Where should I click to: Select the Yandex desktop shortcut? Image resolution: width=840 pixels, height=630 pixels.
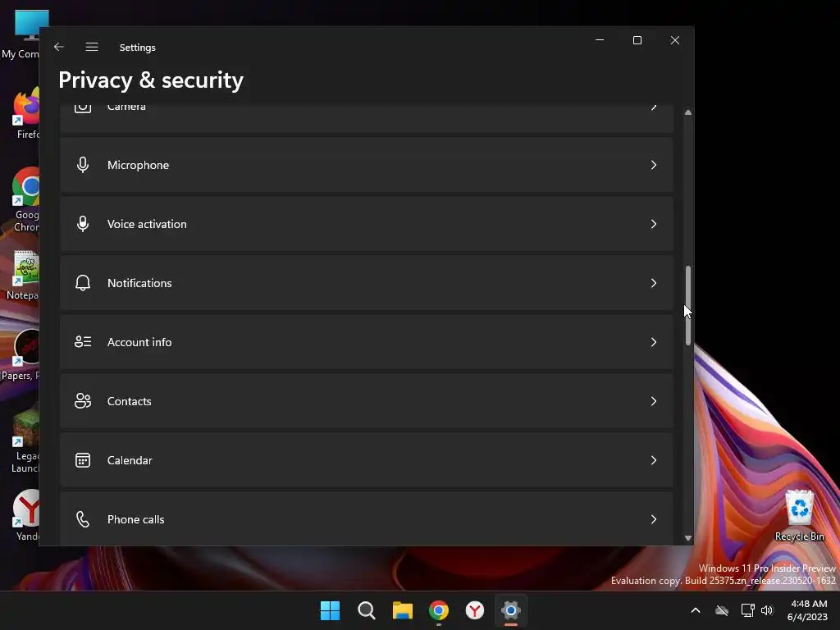[27, 515]
